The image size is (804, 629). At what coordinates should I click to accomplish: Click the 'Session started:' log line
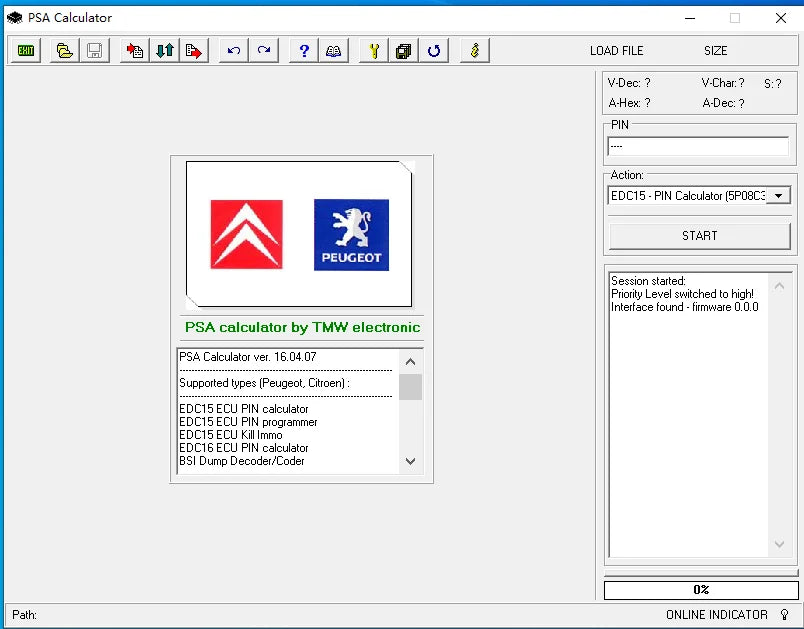point(648,281)
